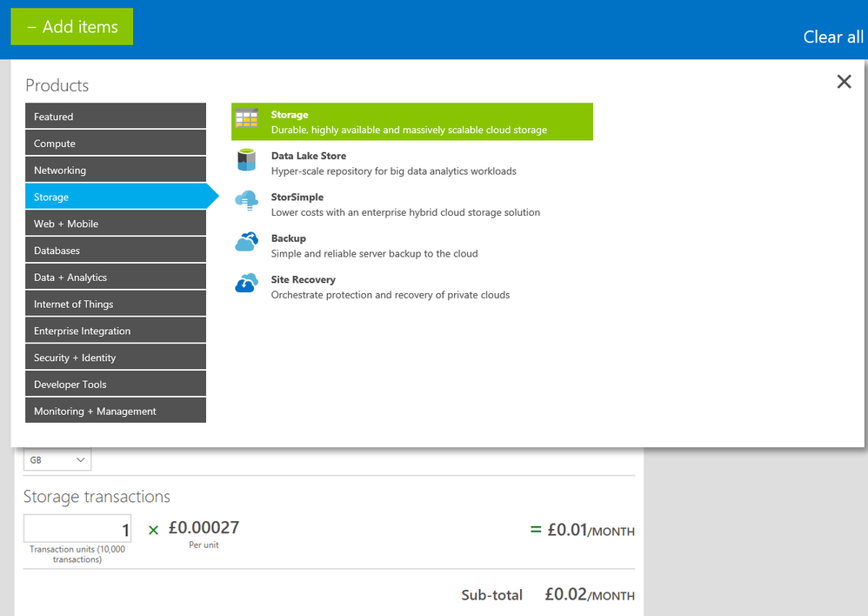Click 'Lower costs with an enterprise' description

[405, 212]
